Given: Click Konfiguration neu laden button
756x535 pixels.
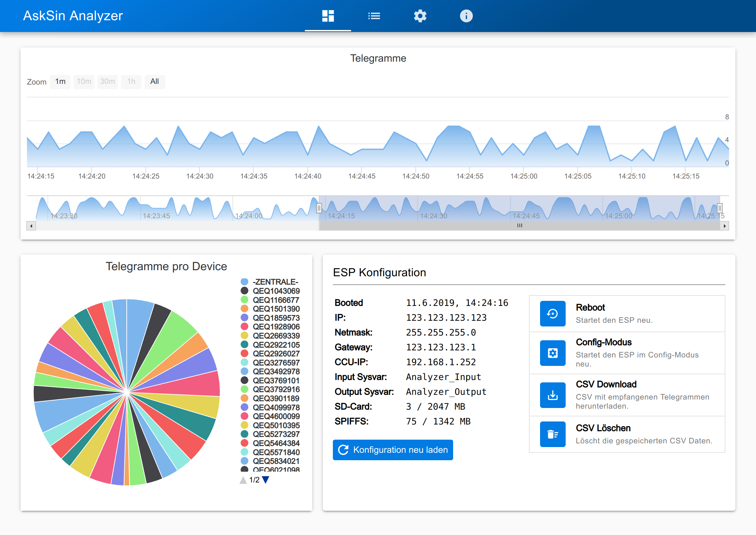Looking at the screenshot, I should [x=393, y=450].
